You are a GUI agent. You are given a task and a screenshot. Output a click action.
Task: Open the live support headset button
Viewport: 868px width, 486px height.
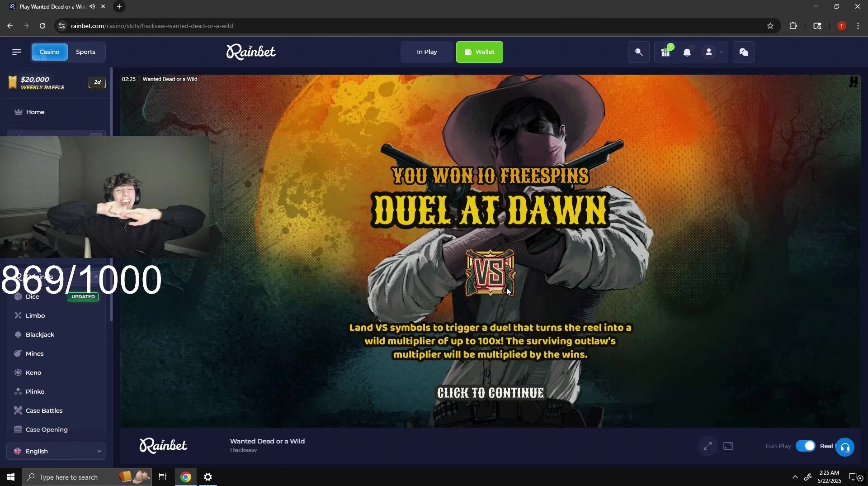tap(845, 448)
